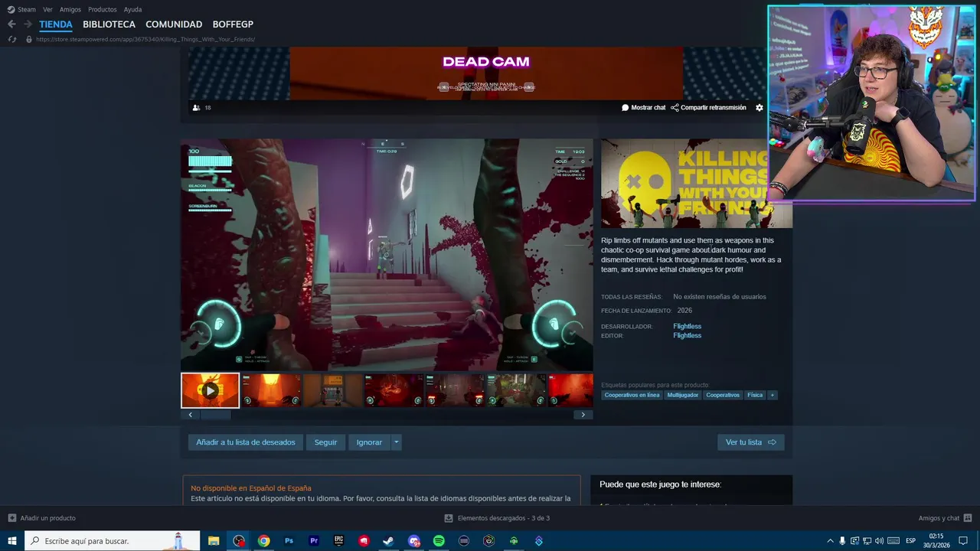Switch to the TIENDA tab
980x551 pixels.
[56, 24]
